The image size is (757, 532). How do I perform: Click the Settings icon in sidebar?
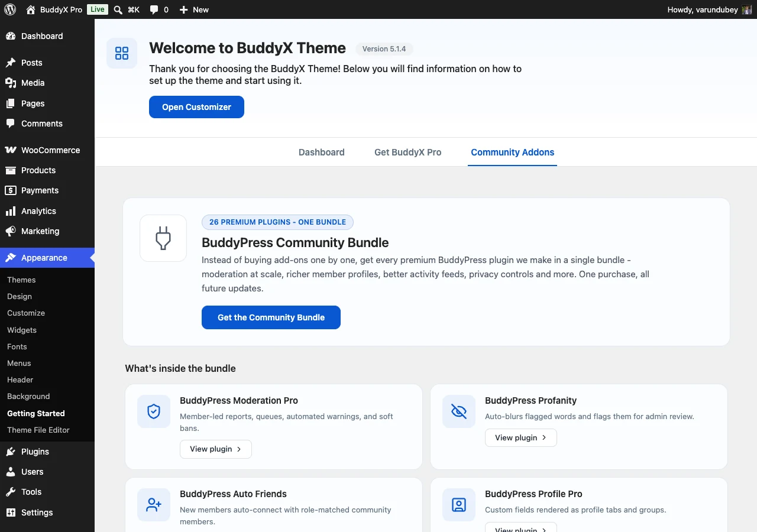tap(11, 512)
